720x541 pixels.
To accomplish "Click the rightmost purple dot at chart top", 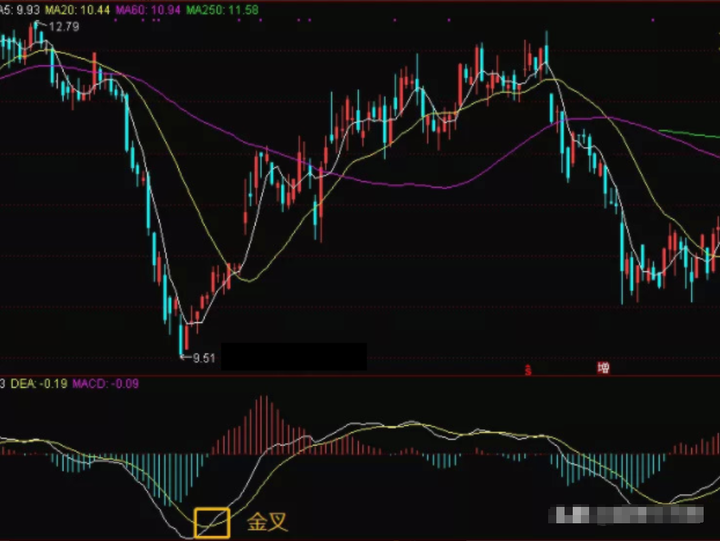I will (653, 20).
